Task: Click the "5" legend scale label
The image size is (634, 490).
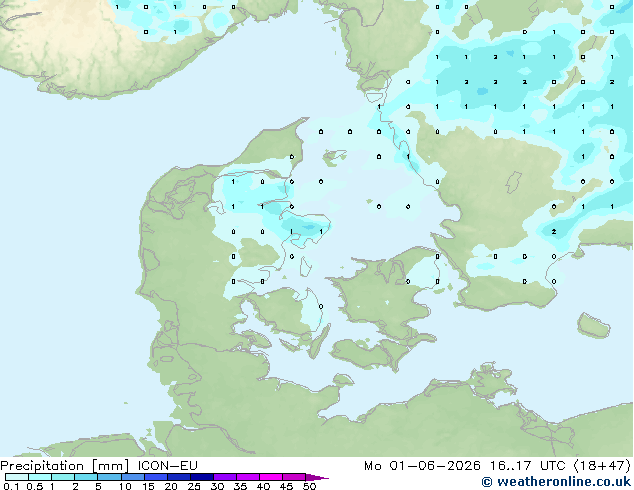Action: [x=98, y=486]
